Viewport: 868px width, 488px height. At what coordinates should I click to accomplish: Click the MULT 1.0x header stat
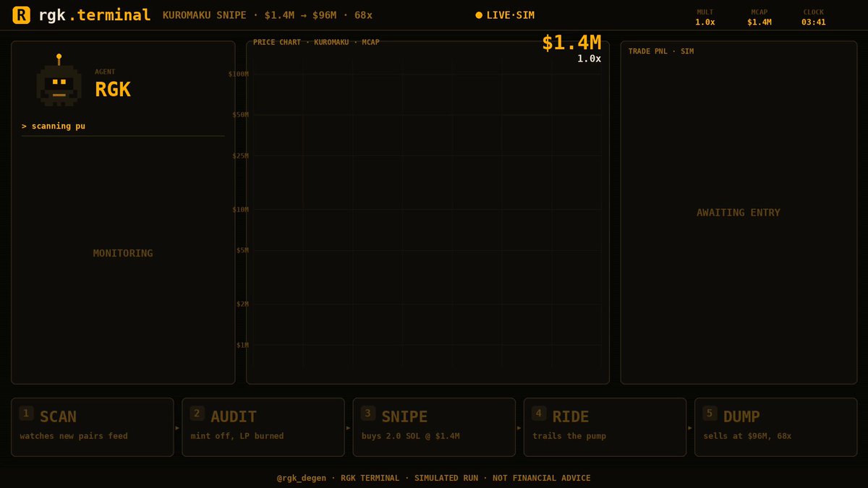pyautogui.click(x=705, y=17)
